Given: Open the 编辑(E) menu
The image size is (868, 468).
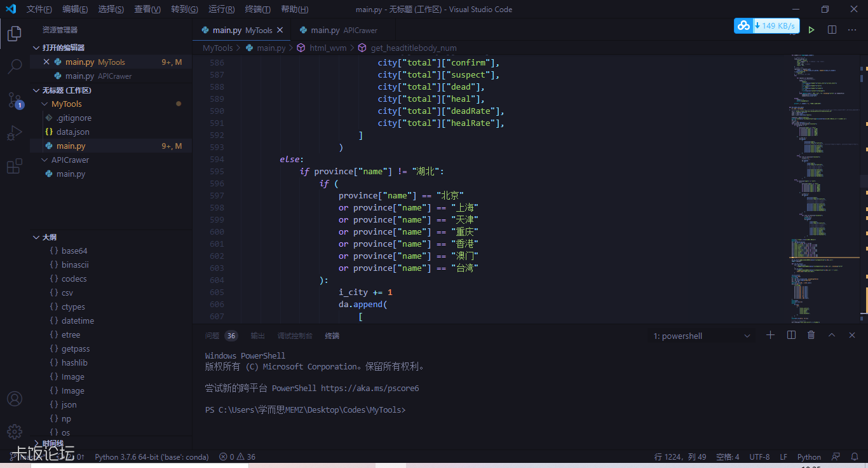Looking at the screenshot, I should click(75, 9).
